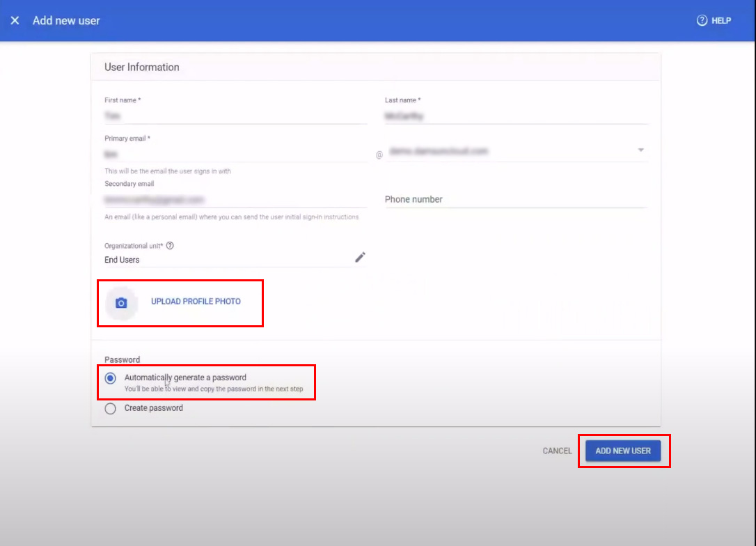Click the User Information section header
756x546 pixels.
[142, 68]
